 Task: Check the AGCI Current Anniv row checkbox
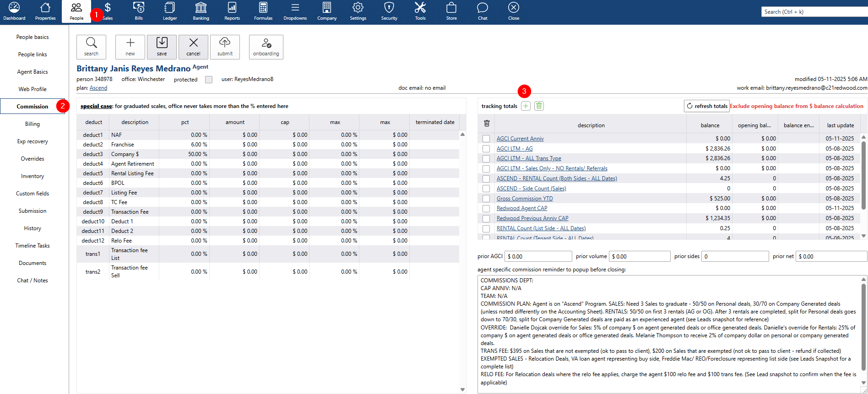pos(486,139)
